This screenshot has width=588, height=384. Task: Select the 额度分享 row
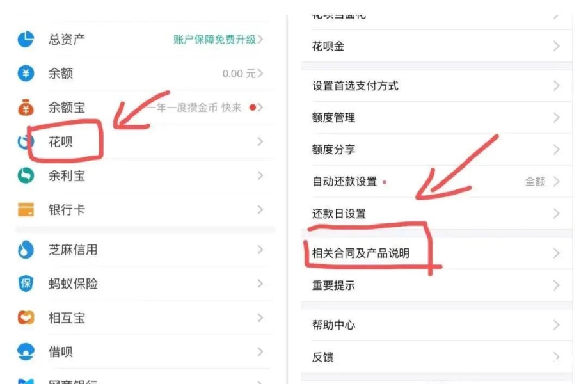tap(333, 150)
